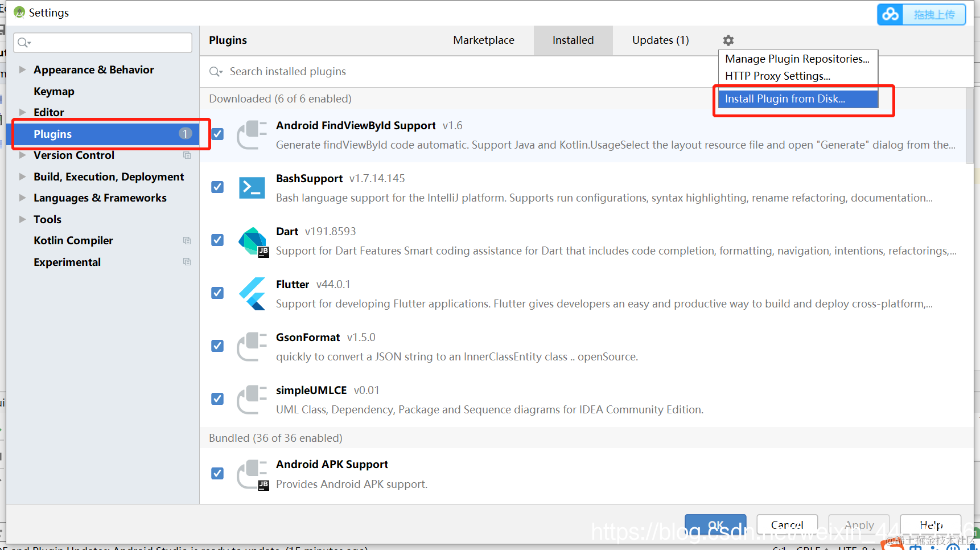Click the Downloaded (6 of 6 enabled) header

pyautogui.click(x=280, y=98)
